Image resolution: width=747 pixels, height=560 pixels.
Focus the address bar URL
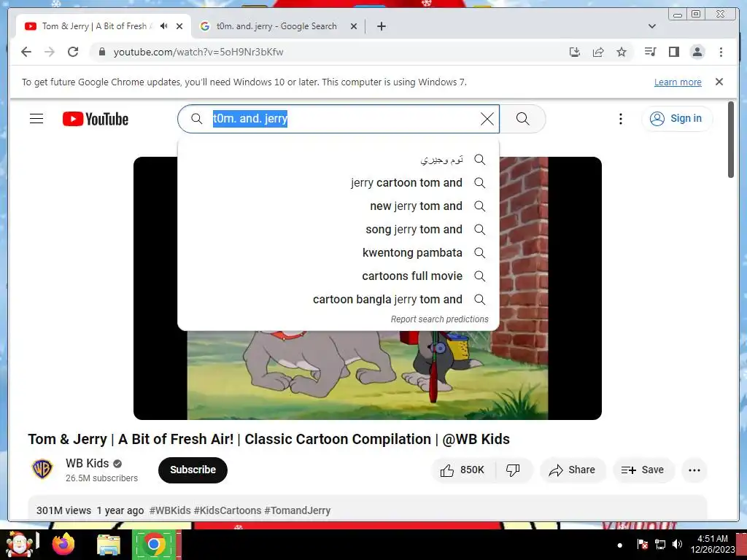198,52
